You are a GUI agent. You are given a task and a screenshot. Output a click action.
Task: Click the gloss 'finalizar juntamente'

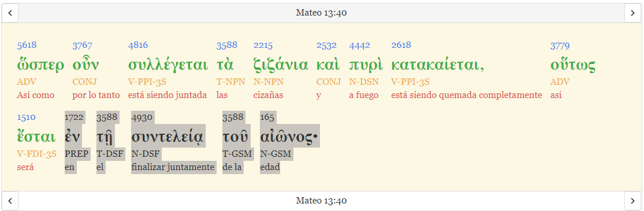(173, 168)
